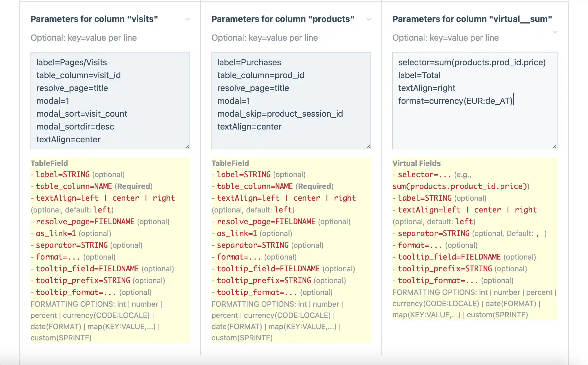Click the TableField heading in visits help

49,163
